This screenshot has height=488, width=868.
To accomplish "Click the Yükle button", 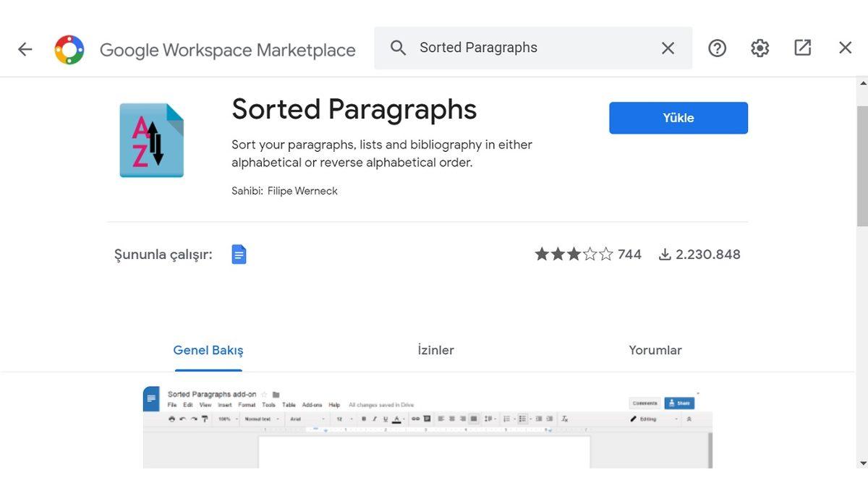I will (678, 117).
